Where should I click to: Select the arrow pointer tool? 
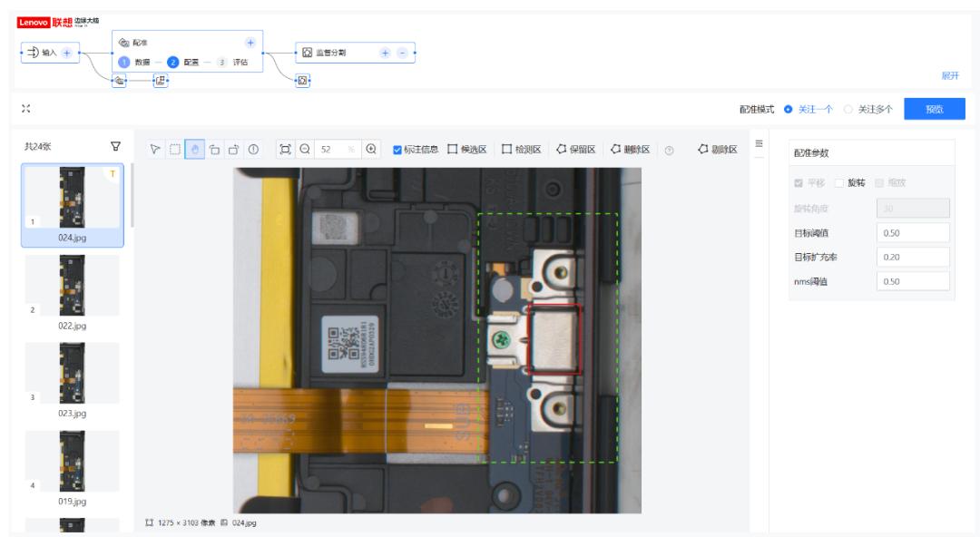(x=155, y=150)
